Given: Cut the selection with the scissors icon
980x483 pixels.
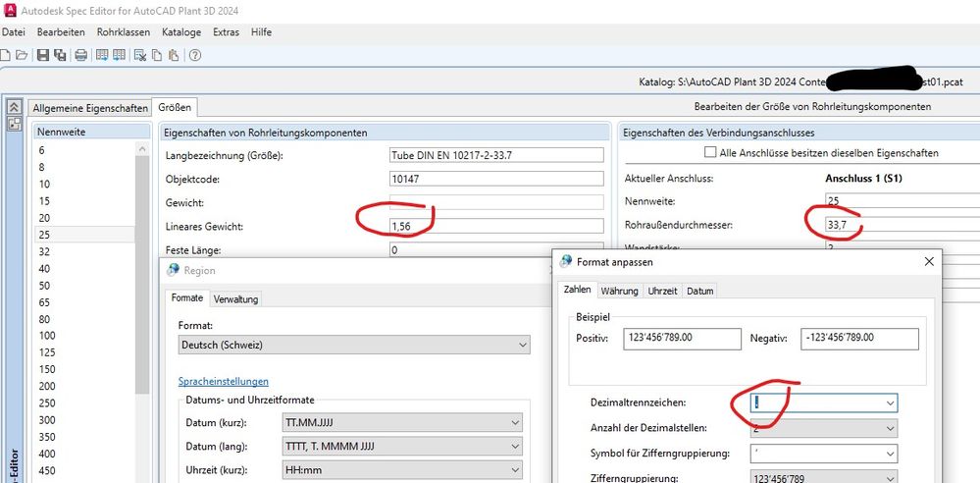Looking at the screenshot, I should coord(140,55).
